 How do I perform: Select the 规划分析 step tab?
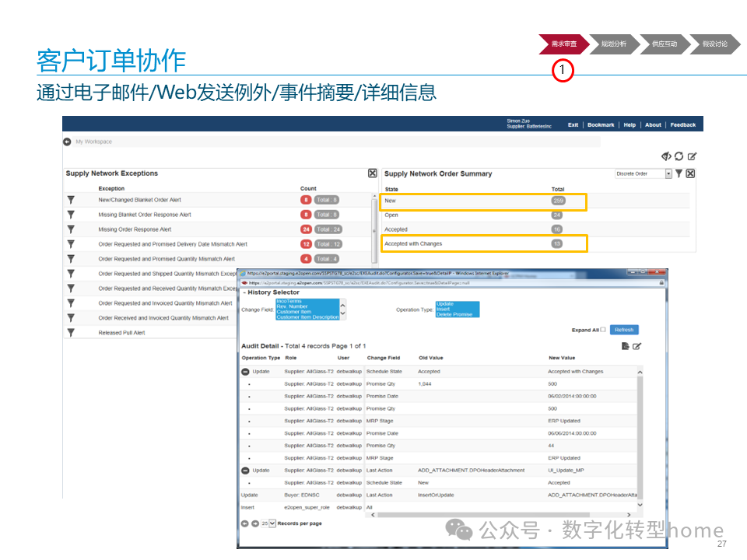614,44
